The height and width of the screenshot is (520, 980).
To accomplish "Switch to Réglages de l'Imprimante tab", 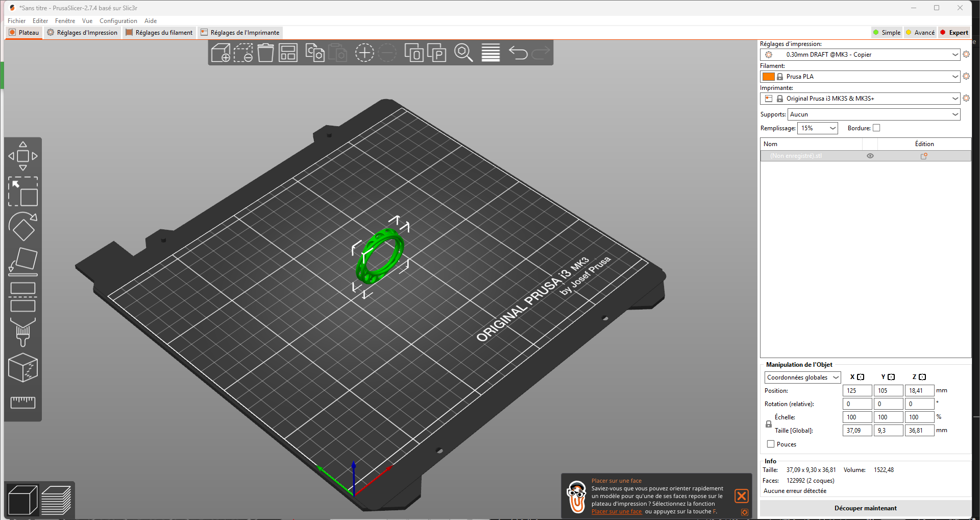I will pos(240,32).
